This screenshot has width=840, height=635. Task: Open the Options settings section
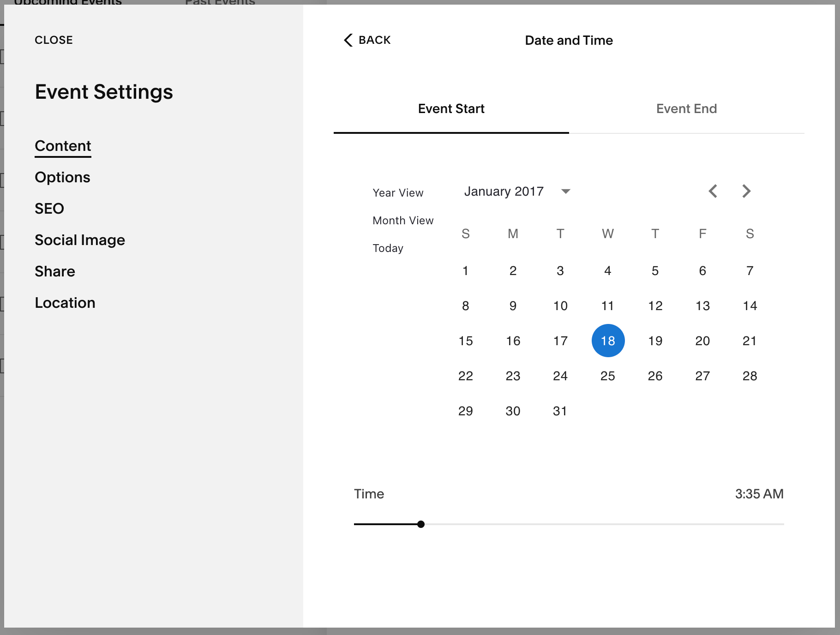tap(62, 177)
